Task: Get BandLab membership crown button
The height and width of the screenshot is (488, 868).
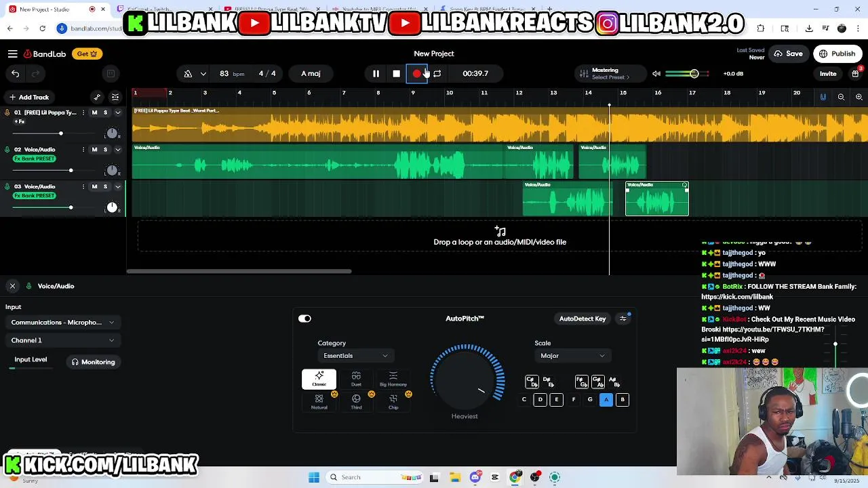Action: 87,54
